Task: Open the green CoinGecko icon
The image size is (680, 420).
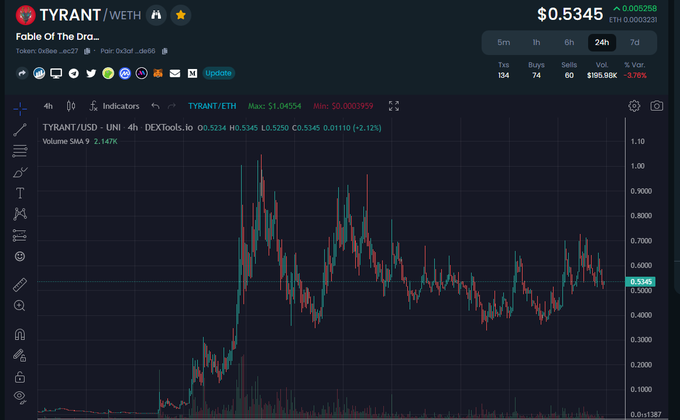Action: tap(108, 73)
